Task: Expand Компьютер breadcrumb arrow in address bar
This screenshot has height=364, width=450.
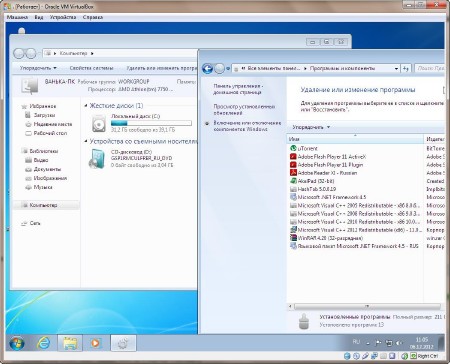Action: tap(92, 53)
